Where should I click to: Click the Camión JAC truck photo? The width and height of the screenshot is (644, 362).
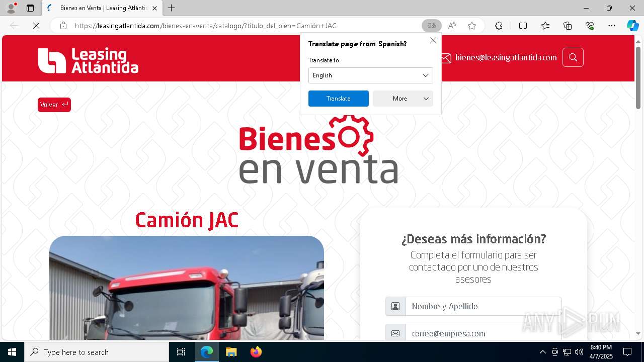pos(187,288)
